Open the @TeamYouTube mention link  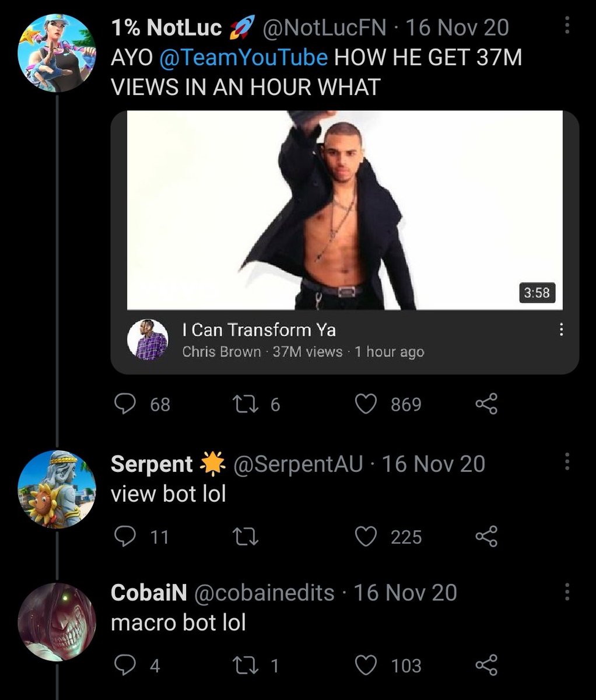click(x=243, y=58)
